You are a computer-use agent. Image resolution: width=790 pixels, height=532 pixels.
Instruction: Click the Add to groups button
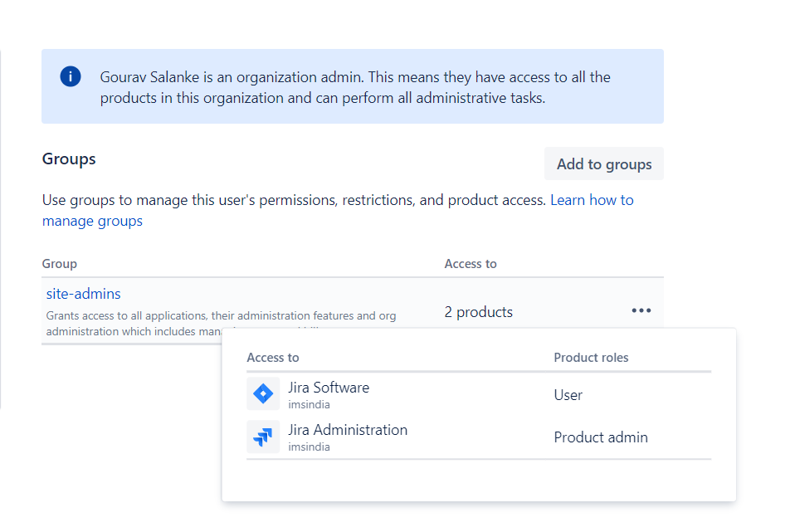pyautogui.click(x=603, y=164)
